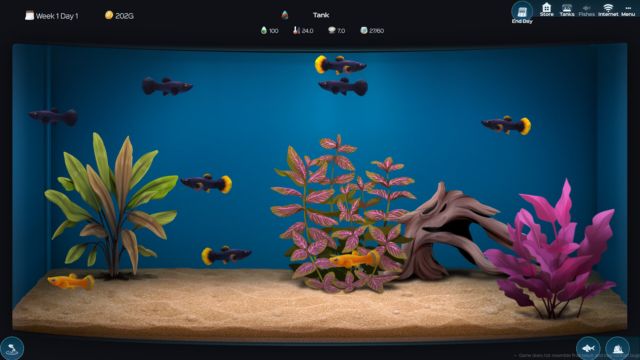Screen dimensions: 640x360
Task: Click the End Day calendar button
Action: coord(522,11)
